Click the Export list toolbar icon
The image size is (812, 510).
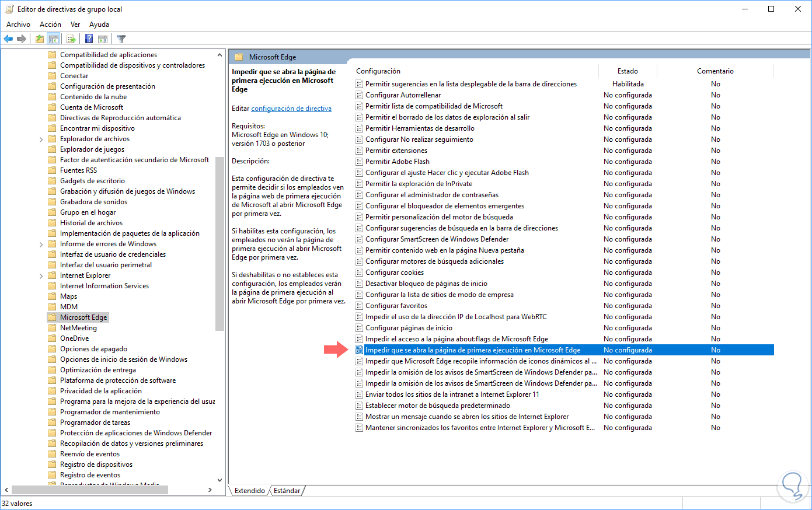tap(71, 39)
